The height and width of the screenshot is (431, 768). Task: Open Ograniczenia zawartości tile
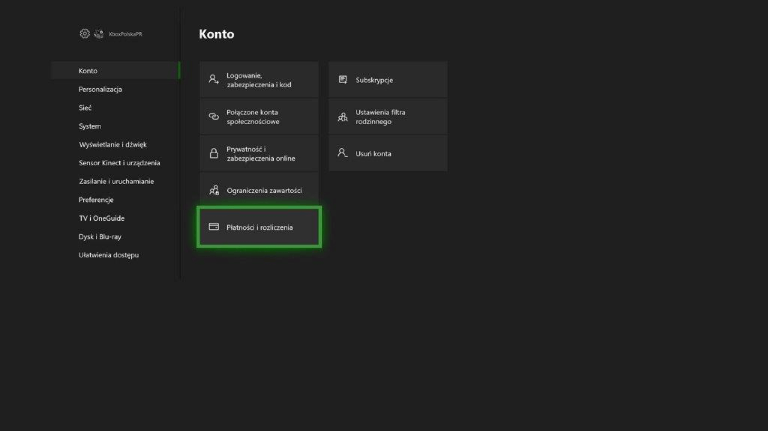click(x=259, y=190)
